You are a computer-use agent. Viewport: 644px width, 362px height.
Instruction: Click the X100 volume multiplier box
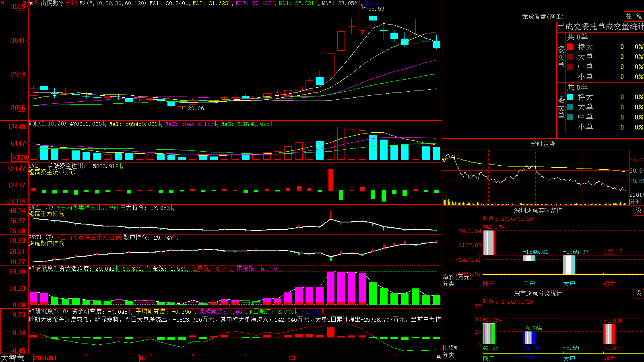pos(19,157)
